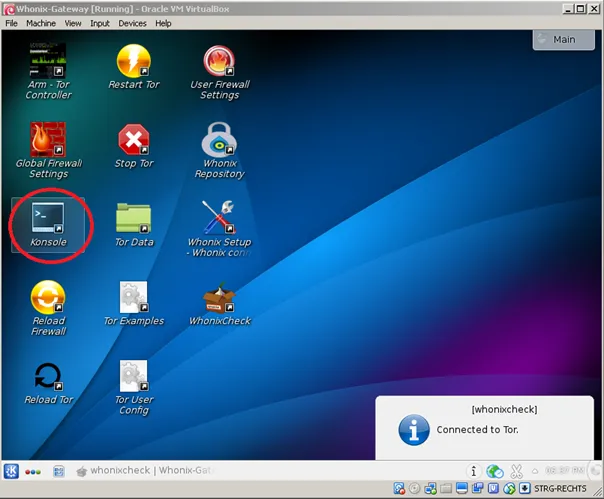Click the panel clock
604x499 pixels.
tap(564, 470)
